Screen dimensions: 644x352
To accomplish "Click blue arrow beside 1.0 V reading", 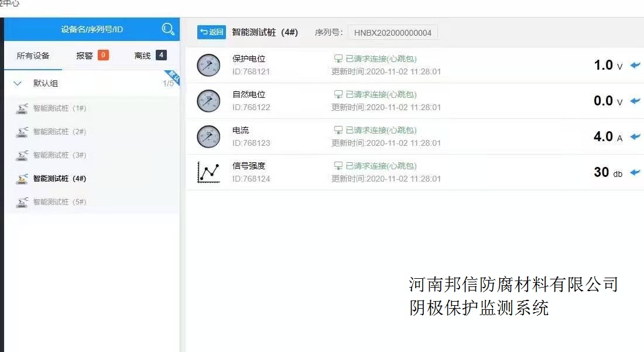I will (635, 66).
